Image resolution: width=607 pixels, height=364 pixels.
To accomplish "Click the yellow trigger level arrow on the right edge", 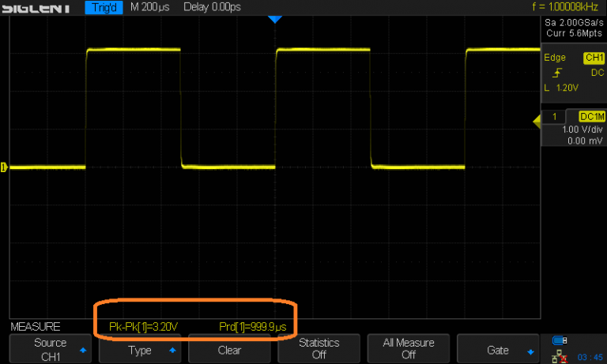I will [x=537, y=120].
